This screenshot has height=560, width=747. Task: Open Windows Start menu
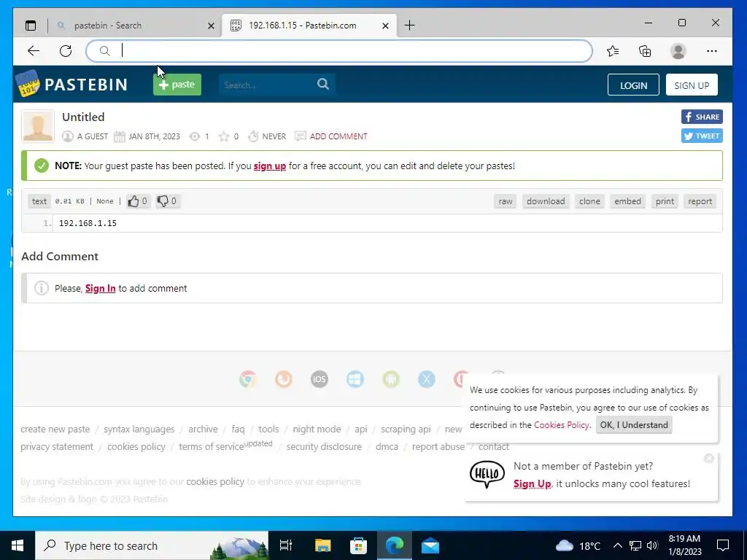point(18,545)
